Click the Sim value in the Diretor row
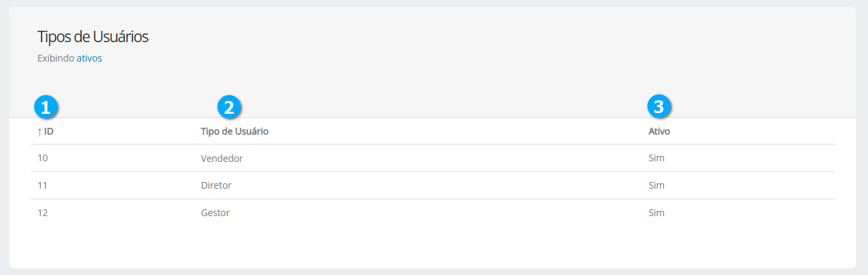The image size is (868, 275). [x=657, y=185]
